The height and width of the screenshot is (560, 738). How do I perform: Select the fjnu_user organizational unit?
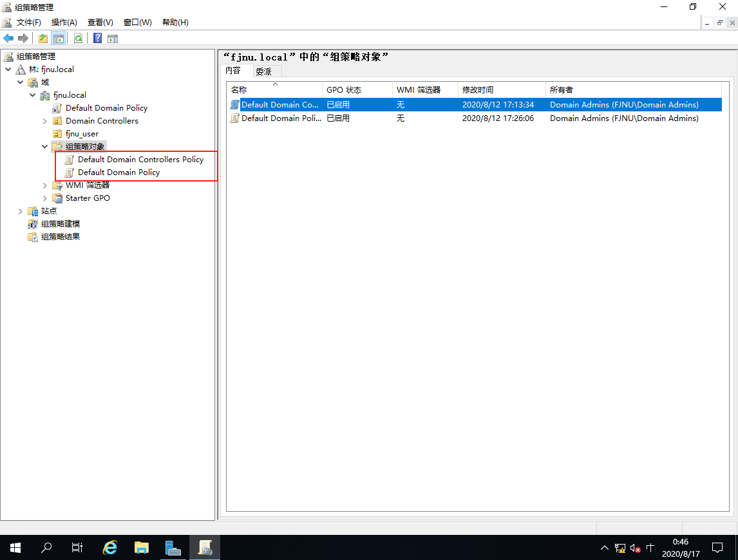point(82,134)
